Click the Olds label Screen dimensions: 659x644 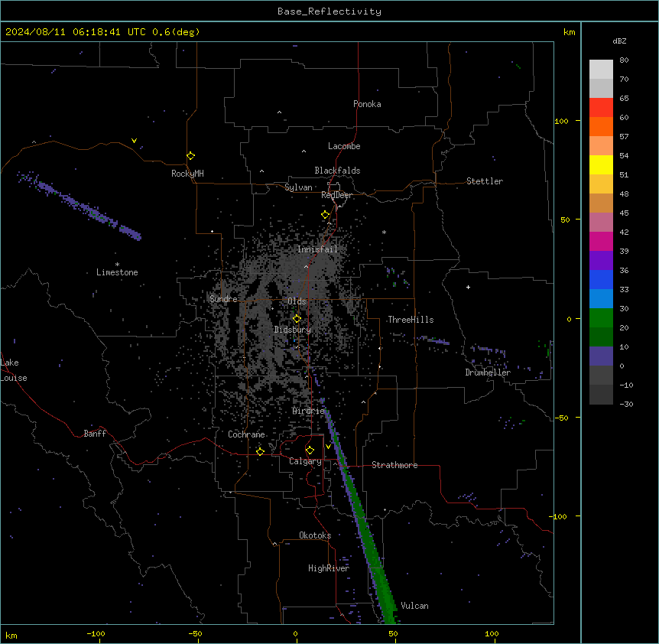click(x=297, y=301)
